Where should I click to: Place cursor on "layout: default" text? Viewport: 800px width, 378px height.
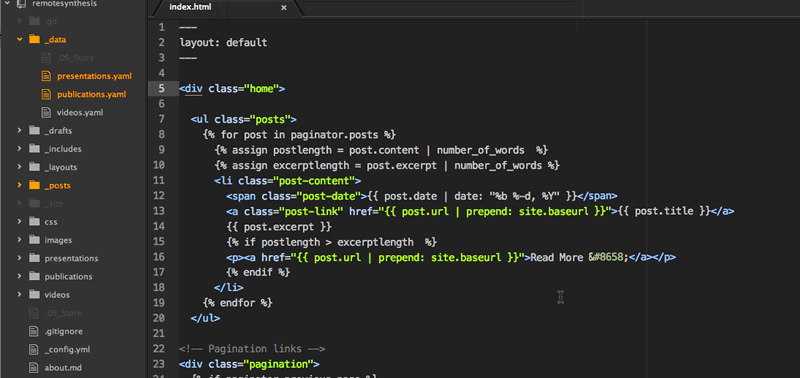[223, 42]
